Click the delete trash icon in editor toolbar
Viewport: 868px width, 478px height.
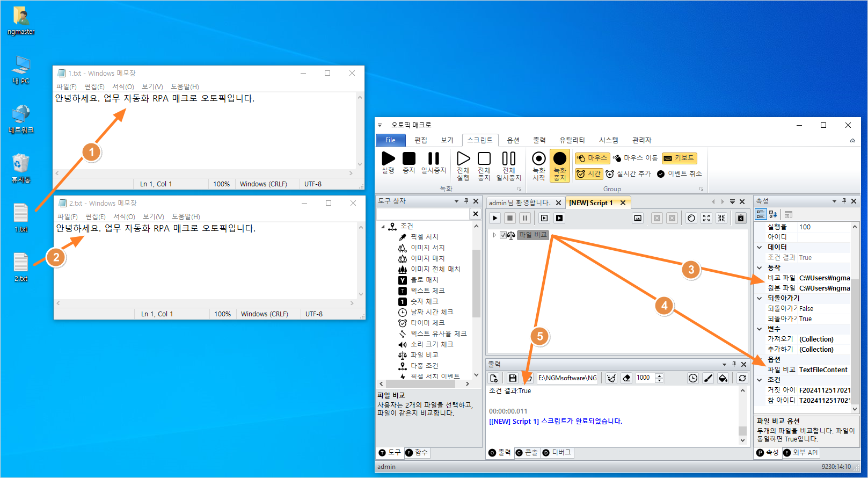[x=741, y=218]
